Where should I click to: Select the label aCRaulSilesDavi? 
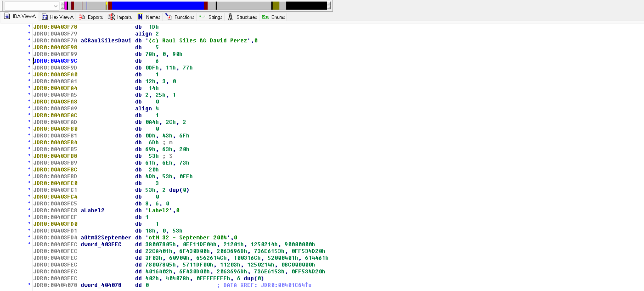(x=106, y=40)
